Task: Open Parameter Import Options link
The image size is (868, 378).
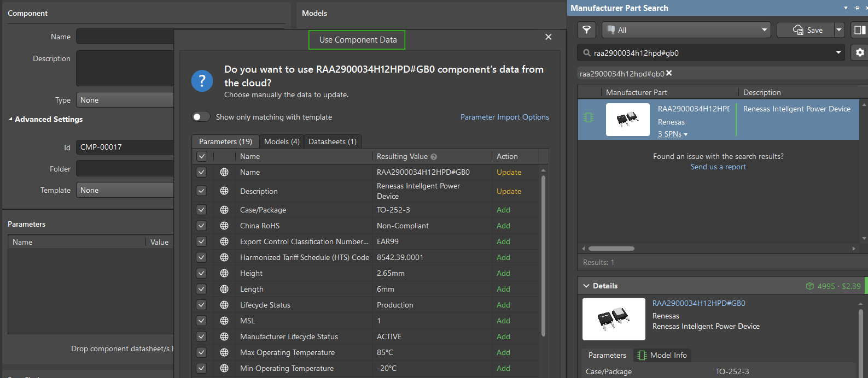Action: [x=504, y=117]
